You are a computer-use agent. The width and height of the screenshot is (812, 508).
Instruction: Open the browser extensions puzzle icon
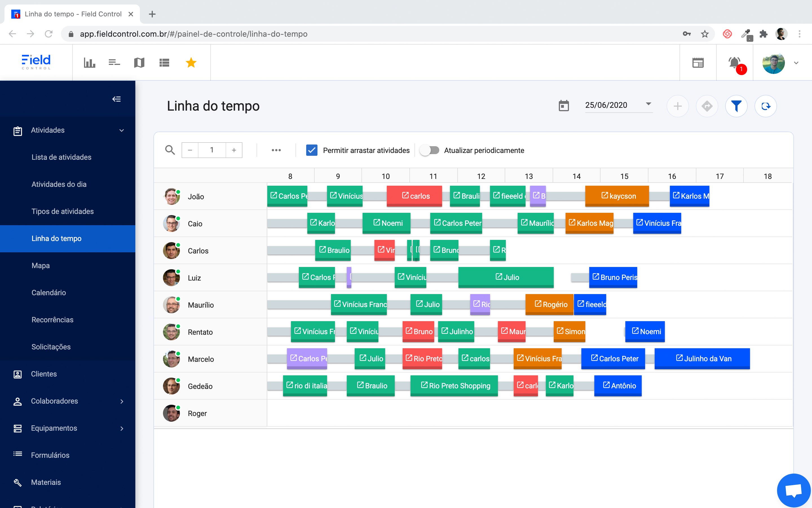(763, 34)
